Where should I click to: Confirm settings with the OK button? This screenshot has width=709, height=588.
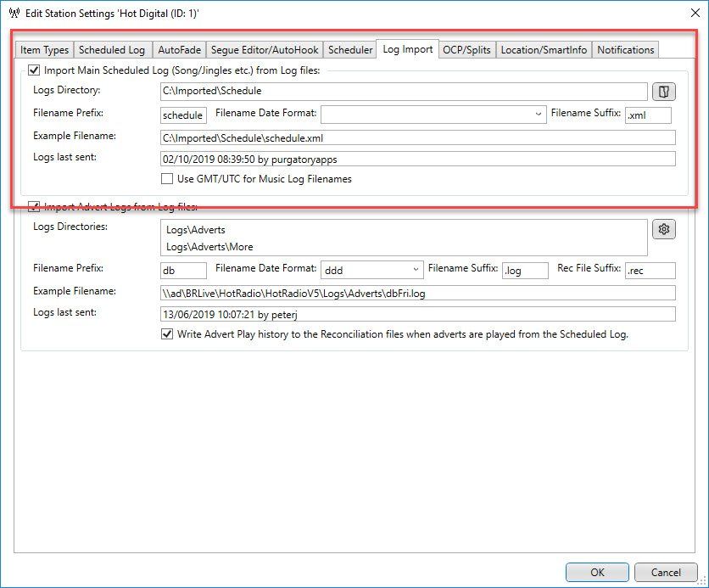click(597, 572)
